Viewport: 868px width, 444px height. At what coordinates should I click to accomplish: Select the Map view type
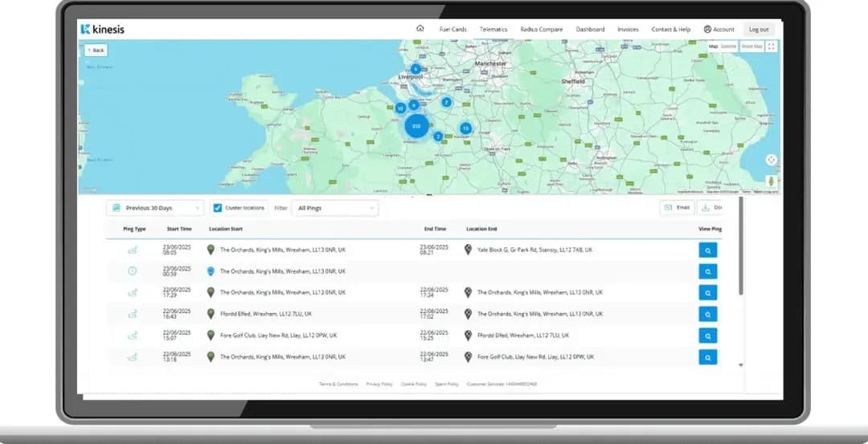tap(713, 47)
